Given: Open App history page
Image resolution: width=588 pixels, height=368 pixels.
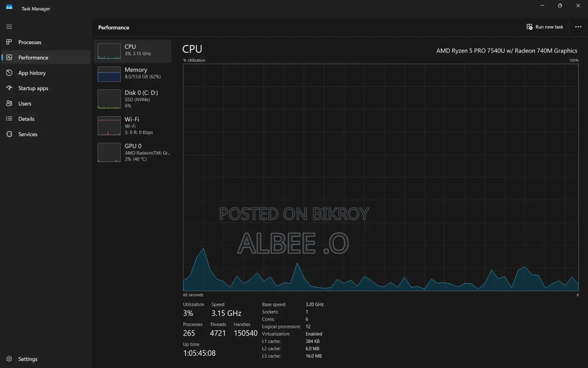Looking at the screenshot, I should click(x=46, y=73).
